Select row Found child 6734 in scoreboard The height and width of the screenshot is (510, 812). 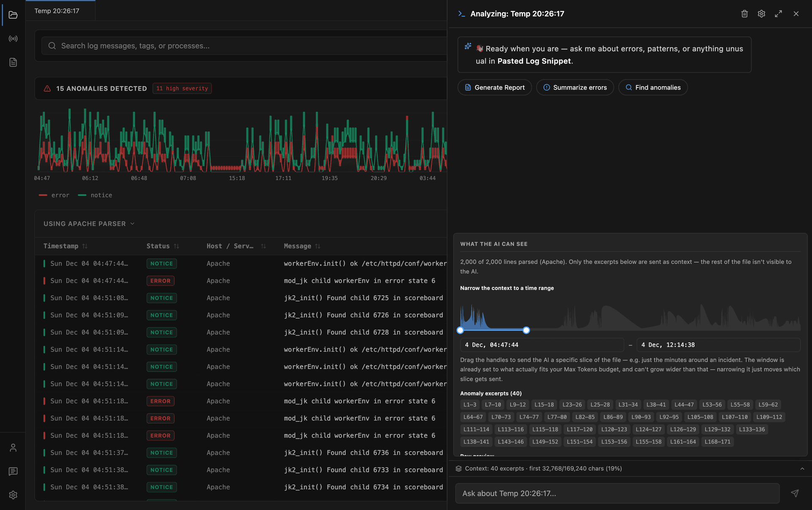coord(241,487)
